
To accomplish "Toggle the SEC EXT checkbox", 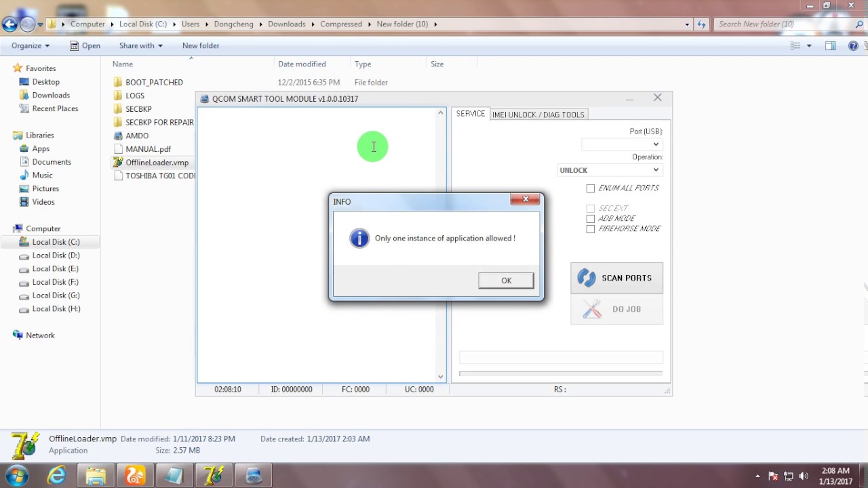I will 591,209.
